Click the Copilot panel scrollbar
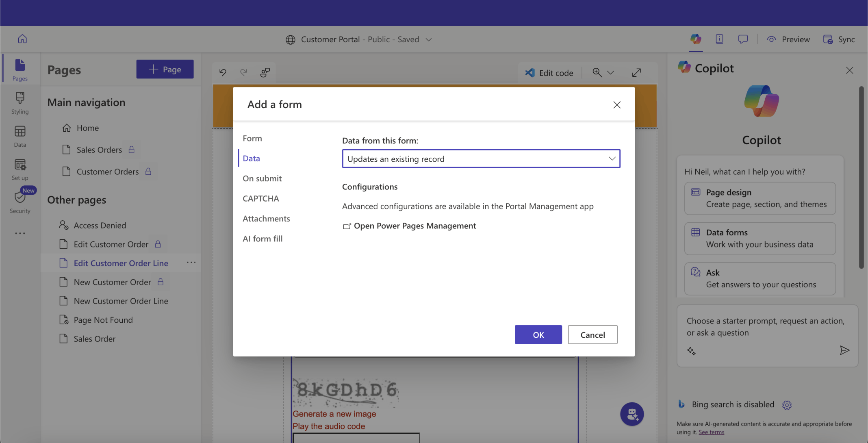This screenshot has width=868, height=443. click(x=861, y=178)
